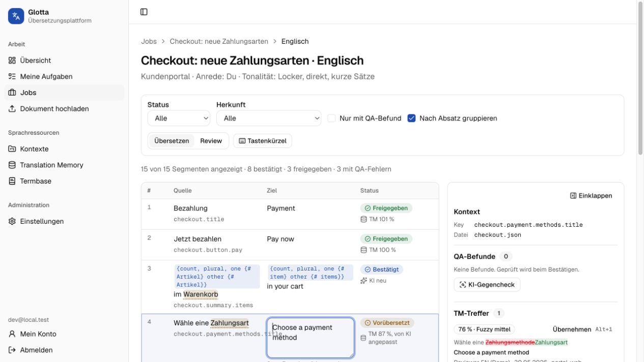Click file name 'checkout.json'
Image resolution: width=644 pixels, height=362 pixels.
tap(498, 235)
